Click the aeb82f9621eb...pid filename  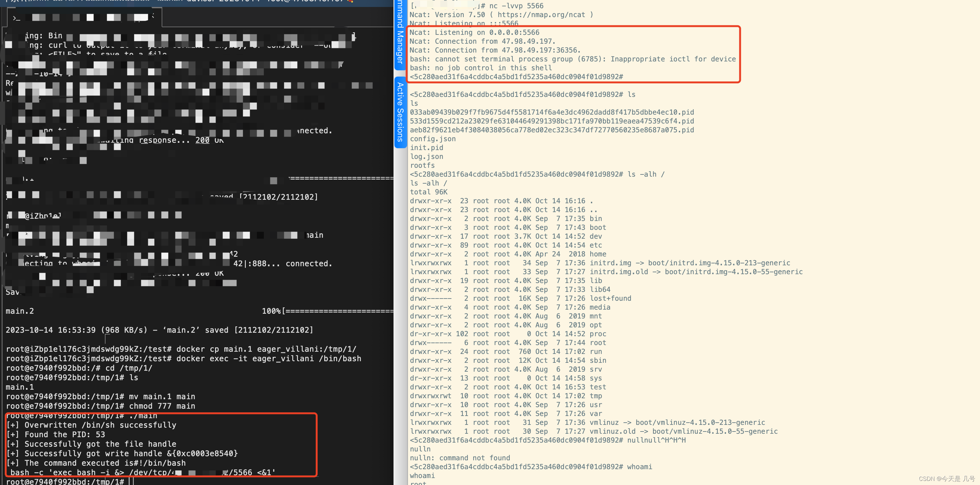[552, 130]
